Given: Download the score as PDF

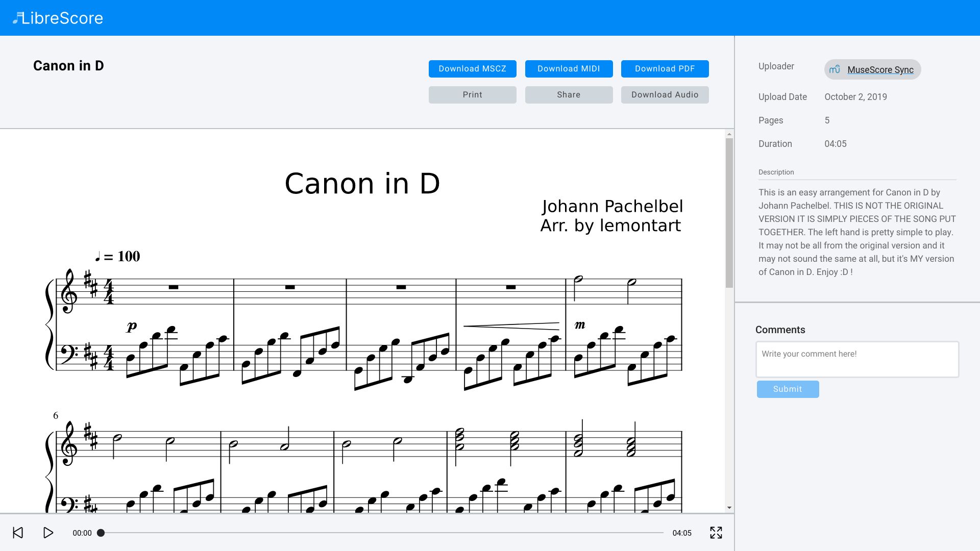Looking at the screenshot, I should (665, 69).
